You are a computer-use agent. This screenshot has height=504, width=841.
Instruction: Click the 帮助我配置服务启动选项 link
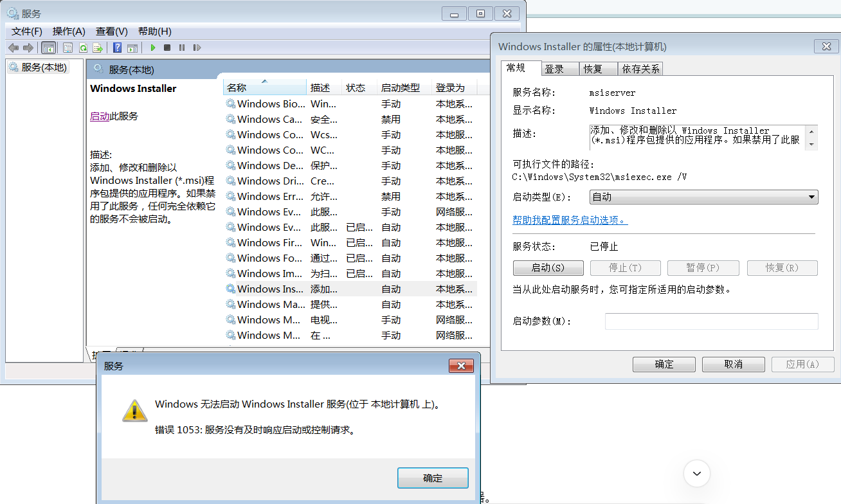[570, 220]
